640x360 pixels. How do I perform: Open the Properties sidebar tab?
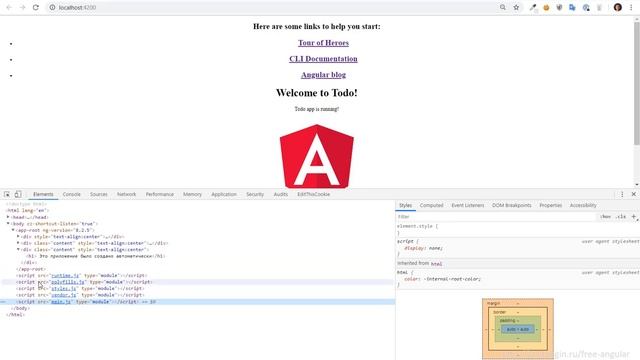(551, 205)
